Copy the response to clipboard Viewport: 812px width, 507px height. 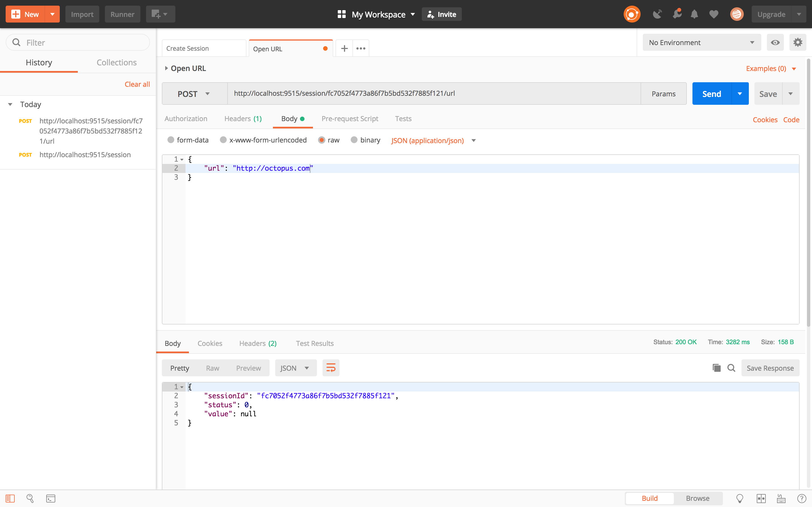pos(716,368)
